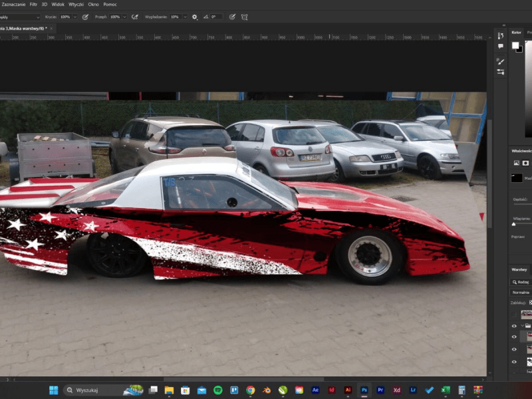Click the Przepł 100% value field
532x399 pixels.
tap(115, 17)
